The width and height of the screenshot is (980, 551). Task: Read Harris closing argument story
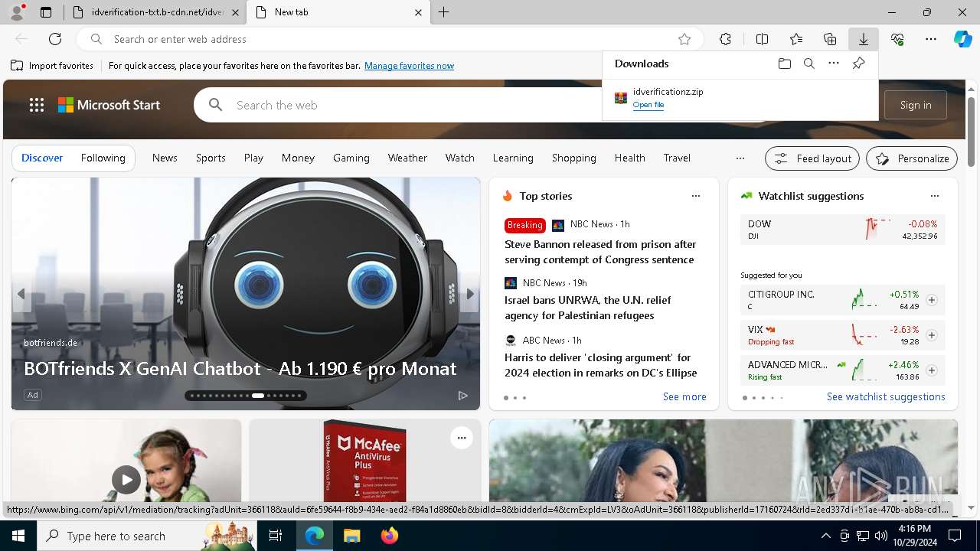[x=600, y=365]
